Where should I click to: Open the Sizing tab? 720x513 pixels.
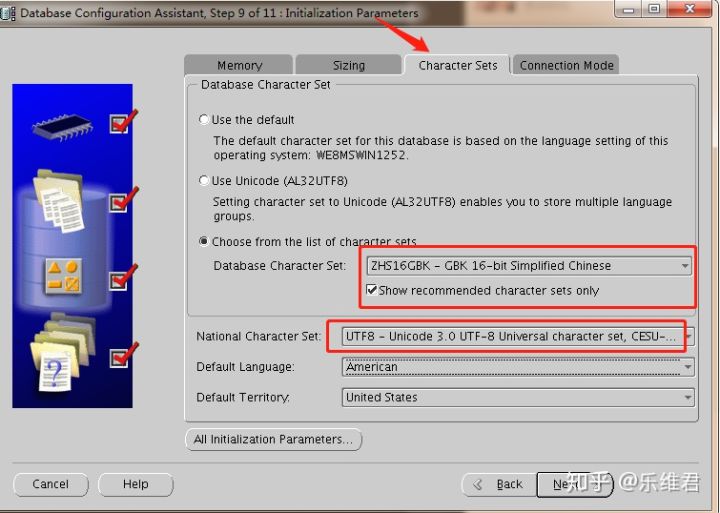pyautogui.click(x=349, y=65)
